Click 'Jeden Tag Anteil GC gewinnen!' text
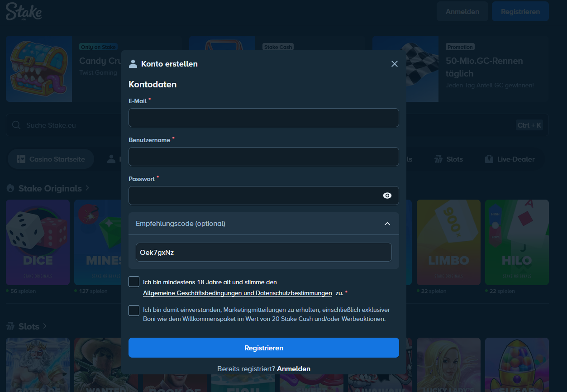The width and height of the screenshot is (567, 392). (x=490, y=85)
